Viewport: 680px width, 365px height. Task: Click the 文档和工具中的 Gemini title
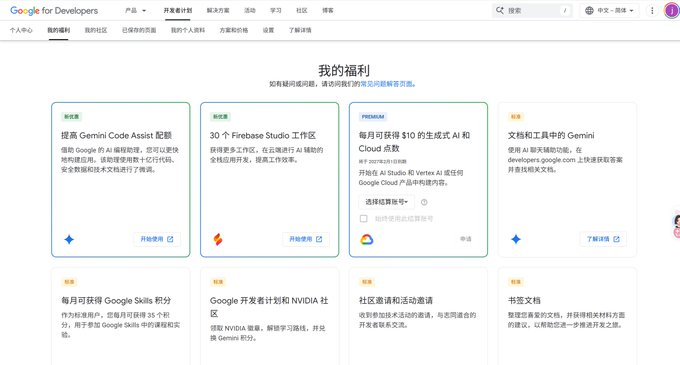point(551,136)
